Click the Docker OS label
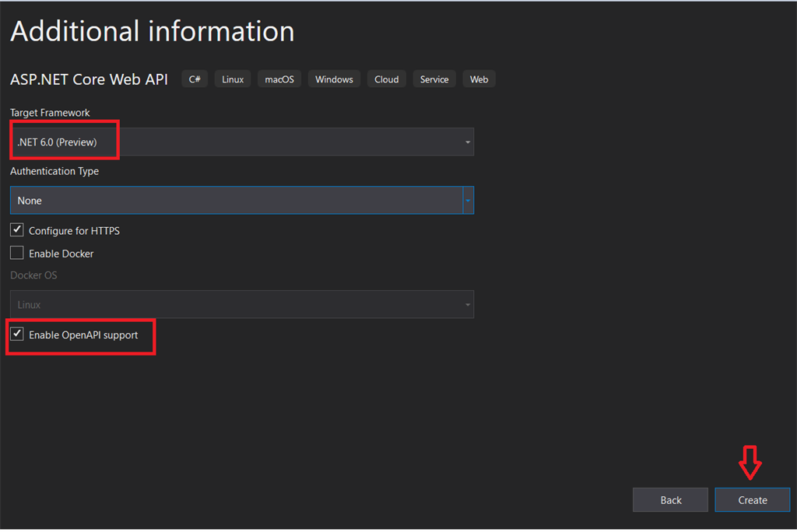 33,275
